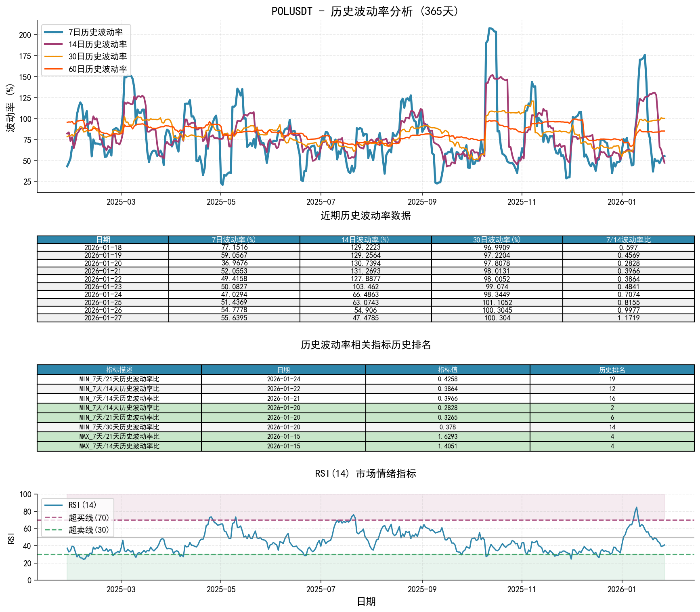Click the indicator value 0.2828 cell
Image resolution: width=700 pixels, height=612 pixels.
pos(448,408)
